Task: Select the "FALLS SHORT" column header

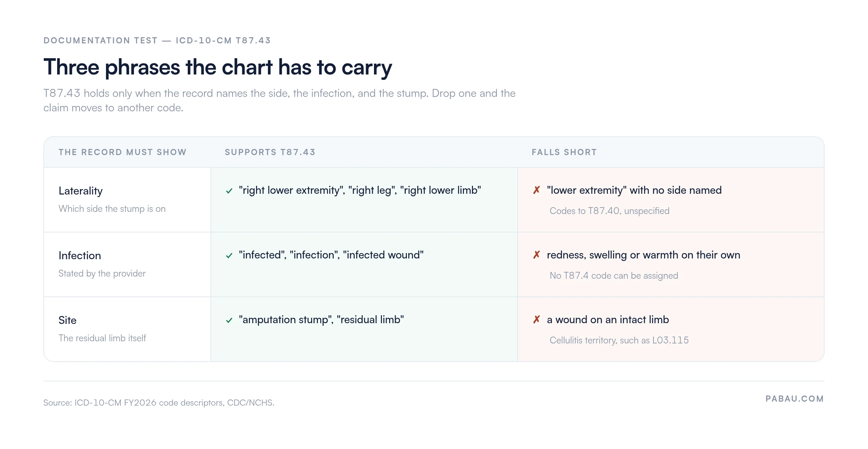Action: (x=564, y=152)
